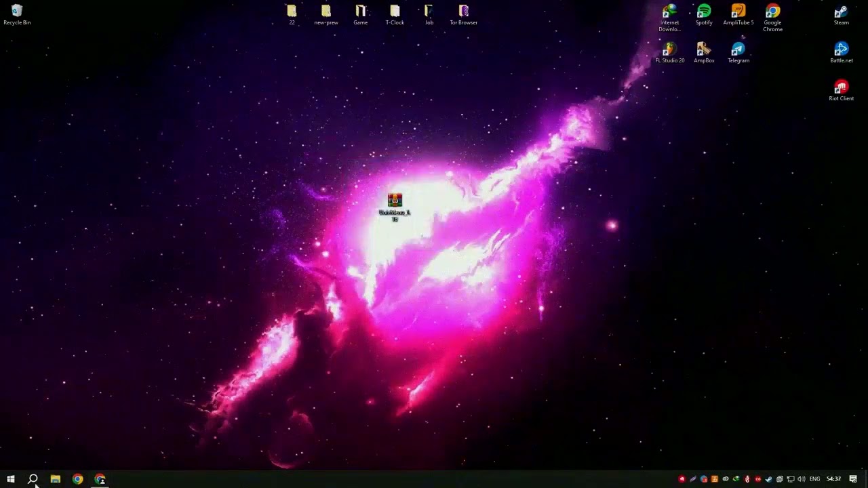The image size is (868, 488).
Task: Select the AmpliTube 5 shortcut
Action: pos(738,15)
